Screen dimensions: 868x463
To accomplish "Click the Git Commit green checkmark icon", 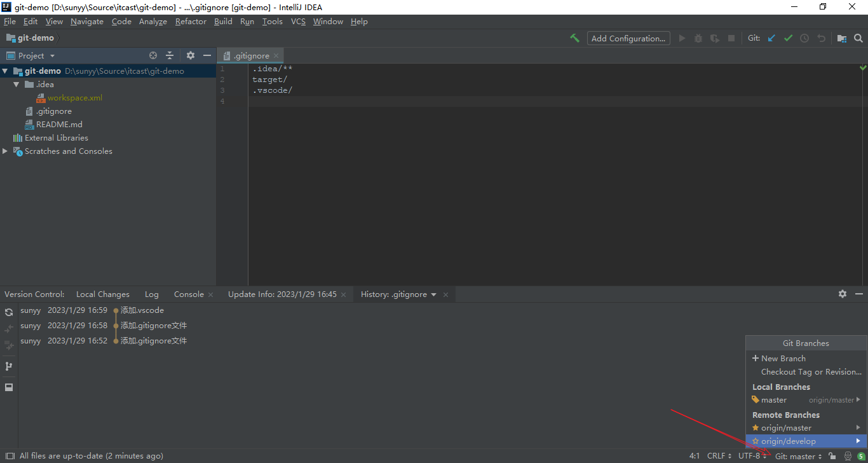I will pos(788,38).
